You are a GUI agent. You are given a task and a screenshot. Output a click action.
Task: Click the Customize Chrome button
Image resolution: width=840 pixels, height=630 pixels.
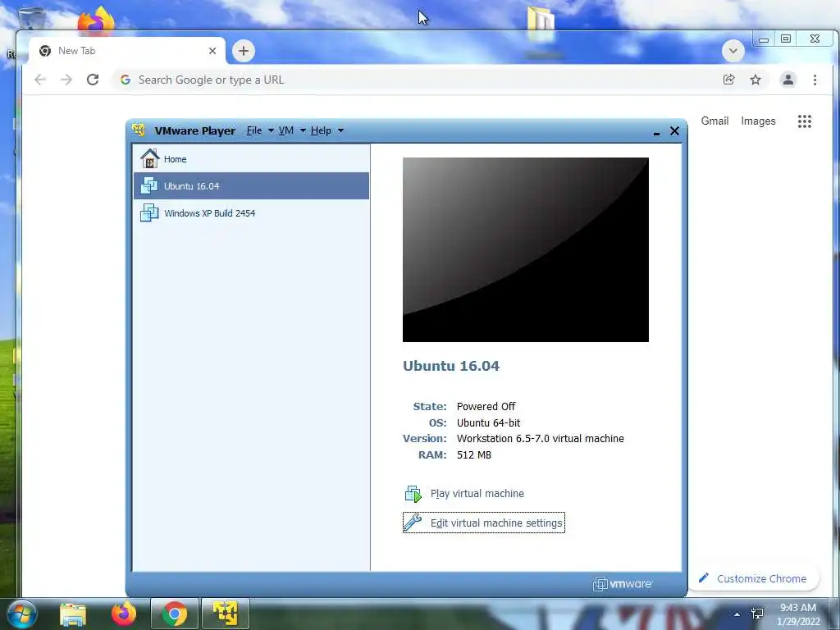(x=753, y=578)
